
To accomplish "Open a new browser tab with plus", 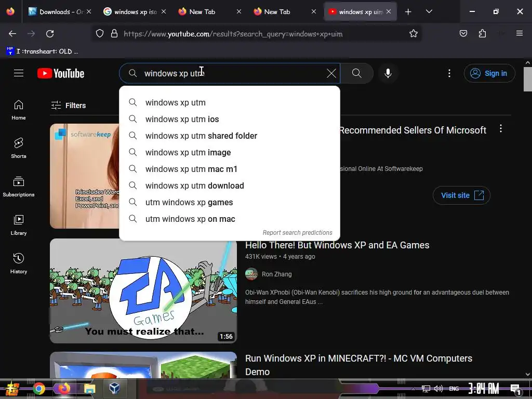I will [x=408, y=12].
